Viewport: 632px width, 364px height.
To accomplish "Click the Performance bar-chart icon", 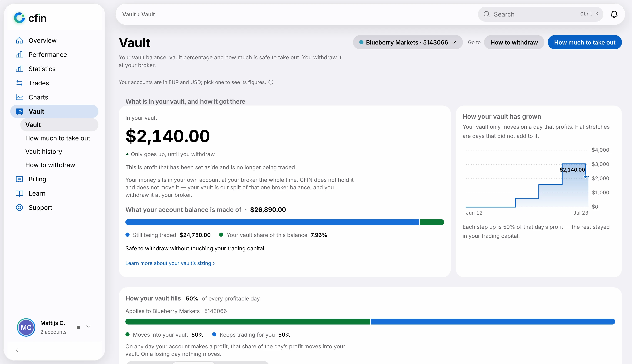I will pos(19,55).
